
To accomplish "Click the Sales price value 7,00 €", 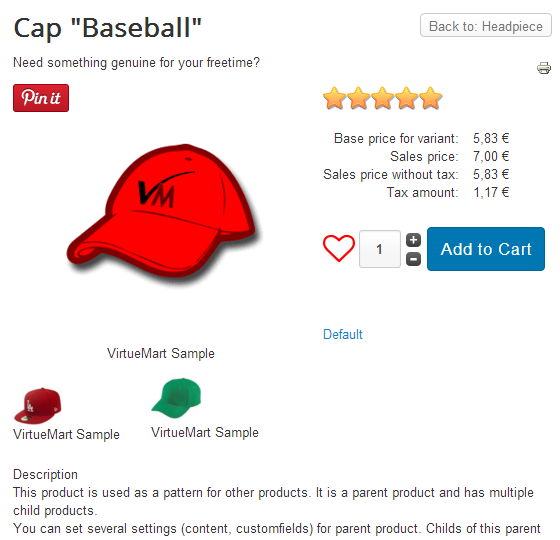I will click(491, 156).
